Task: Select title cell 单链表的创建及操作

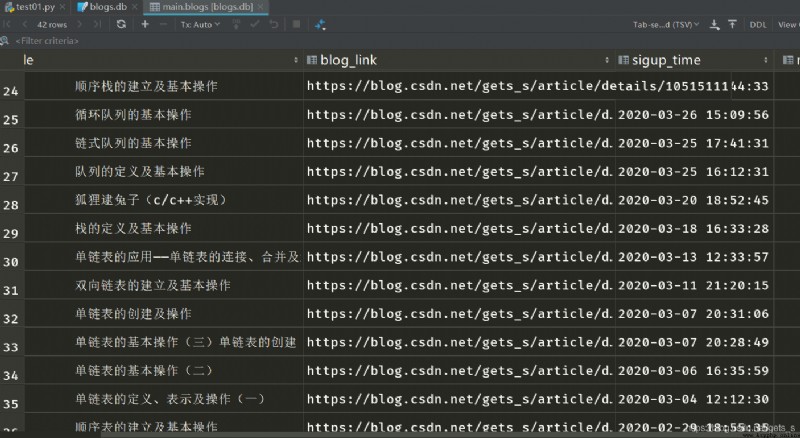Action: [x=163, y=313]
